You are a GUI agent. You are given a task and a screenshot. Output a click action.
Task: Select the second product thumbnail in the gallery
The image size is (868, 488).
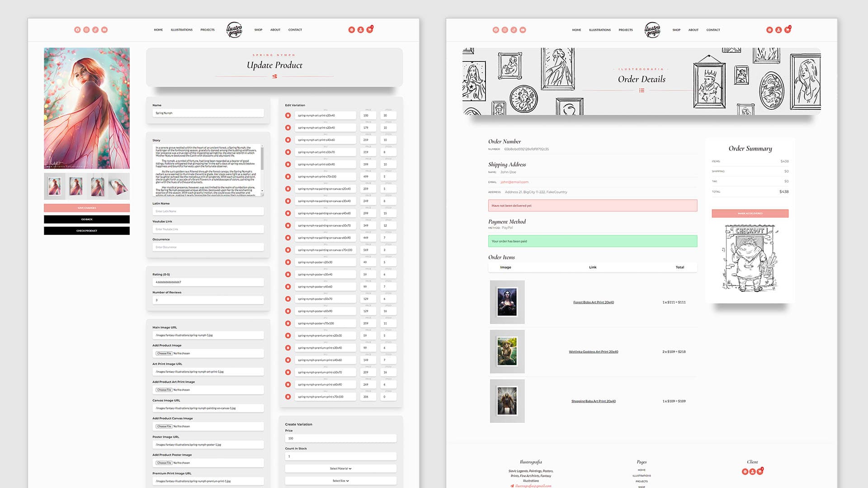75,186
